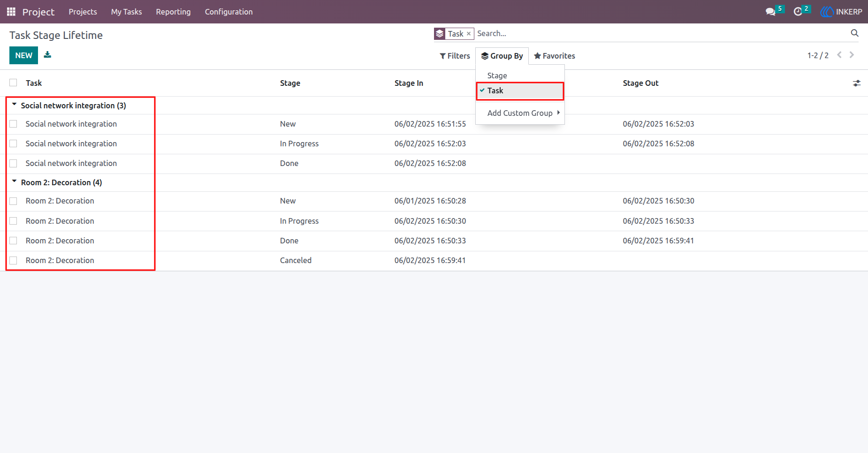This screenshot has width=868, height=453.
Task: Check the Room 2: Decoration New row
Action: 13,201
